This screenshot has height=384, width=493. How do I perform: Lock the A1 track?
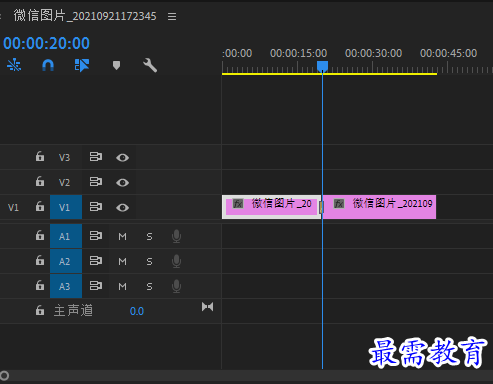[40, 235]
